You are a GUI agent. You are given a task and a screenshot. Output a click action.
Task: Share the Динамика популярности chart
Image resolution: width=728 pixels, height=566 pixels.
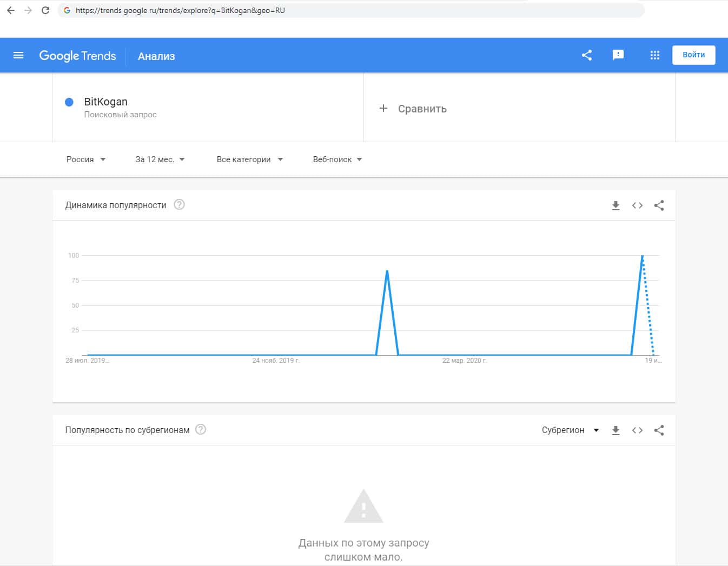(659, 205)
